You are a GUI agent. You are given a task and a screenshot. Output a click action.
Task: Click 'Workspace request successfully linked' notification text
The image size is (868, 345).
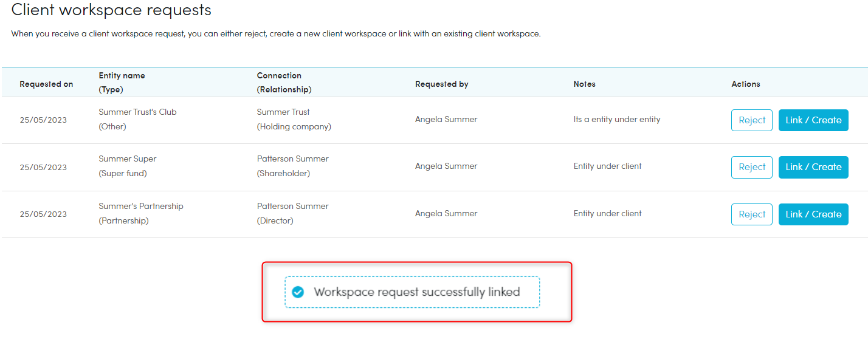416,292
